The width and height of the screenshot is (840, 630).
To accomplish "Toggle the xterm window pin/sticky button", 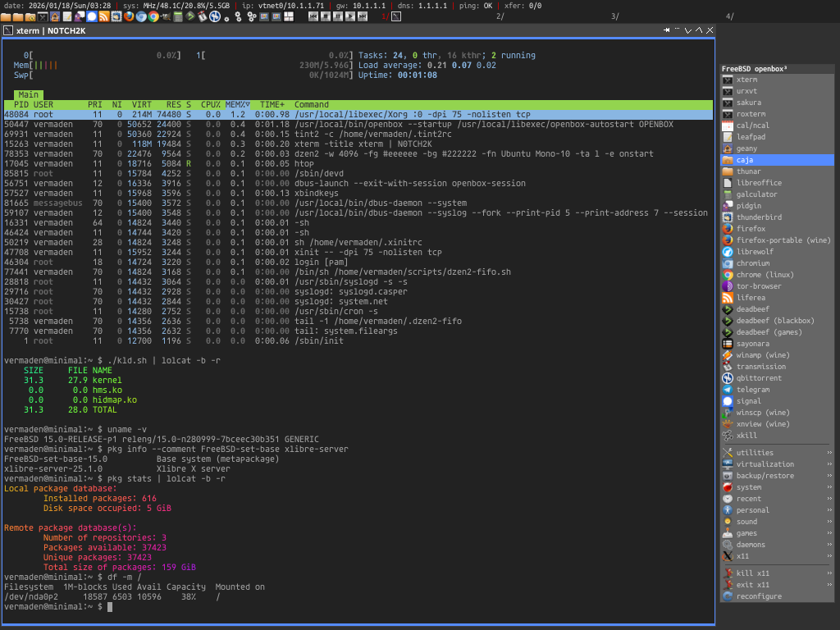I will (667, 30).
